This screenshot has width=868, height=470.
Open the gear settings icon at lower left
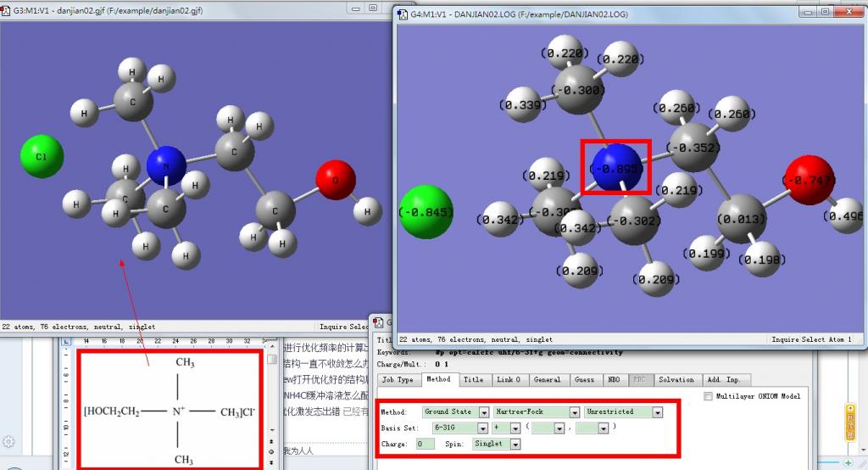click(x=8, y=442)
